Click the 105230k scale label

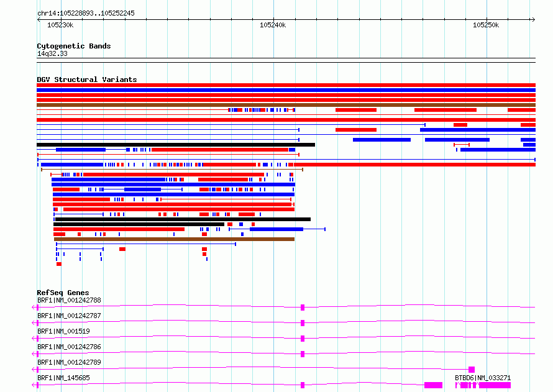click(x=60, y=25)
